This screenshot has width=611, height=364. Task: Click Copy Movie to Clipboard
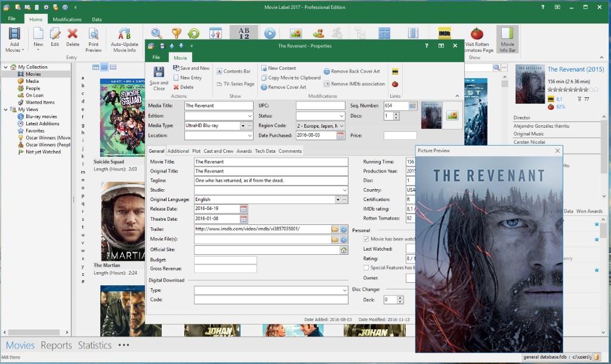291,78
